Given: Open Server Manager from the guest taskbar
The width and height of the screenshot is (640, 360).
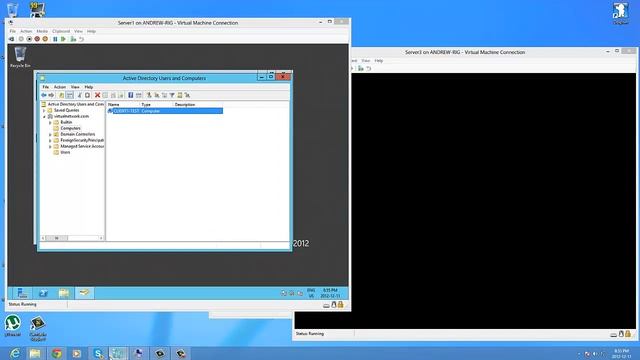Looking at the screenshot, I should click(22, 293).
